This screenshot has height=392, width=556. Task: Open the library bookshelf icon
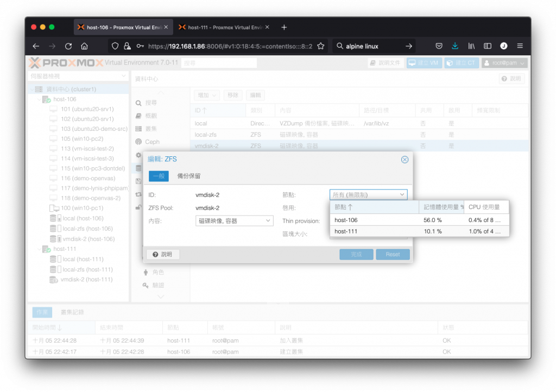(x=471, y=46)
